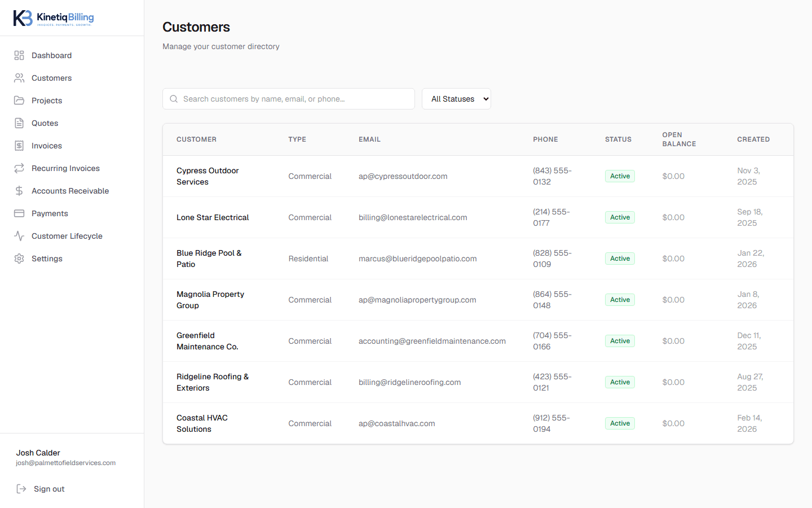Viewport: 812px width, 508px height.
Task: Click billing@lonestarelectrical.com email
Action: tap(413, 217)
